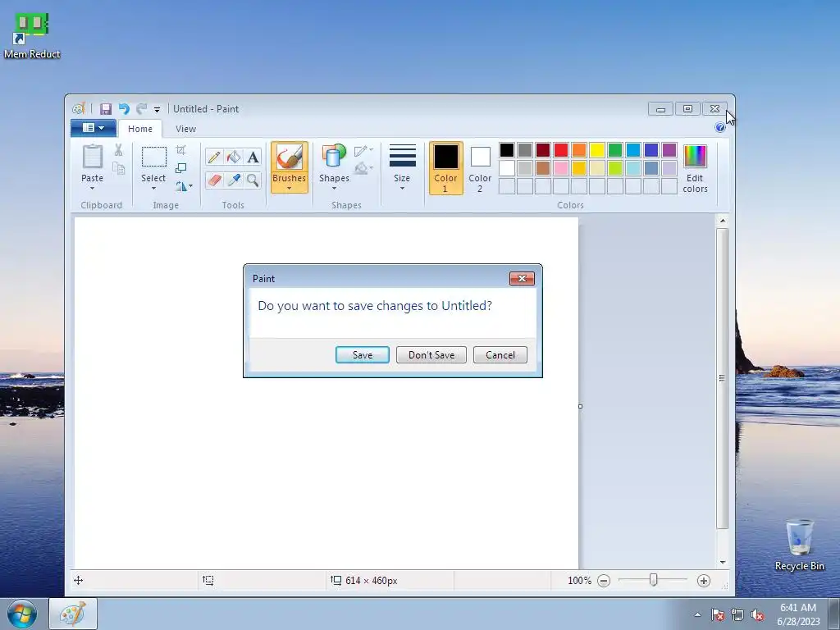Click the volume muted tray icon

click(x=757, y=615)
